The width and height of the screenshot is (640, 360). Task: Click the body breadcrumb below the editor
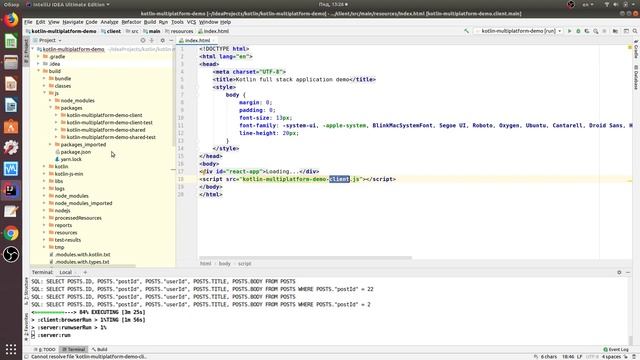224,264
